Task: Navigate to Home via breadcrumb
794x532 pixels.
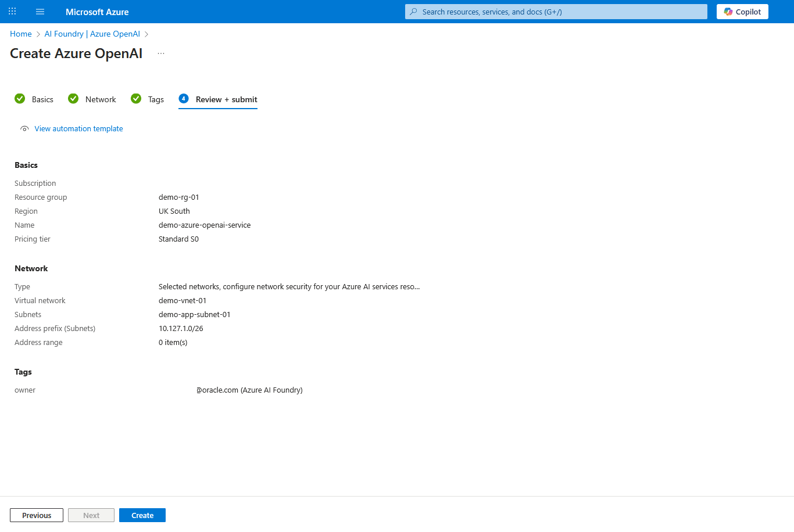Action: (20, 34)
